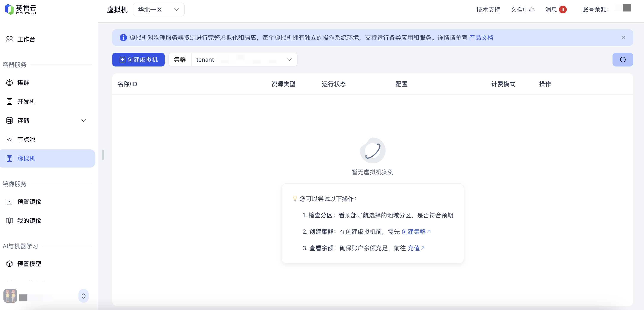The height and width of the screenshot is (310, 644).
Task: Dismiss the blue info banner
Action: click(x=623, y=38)
